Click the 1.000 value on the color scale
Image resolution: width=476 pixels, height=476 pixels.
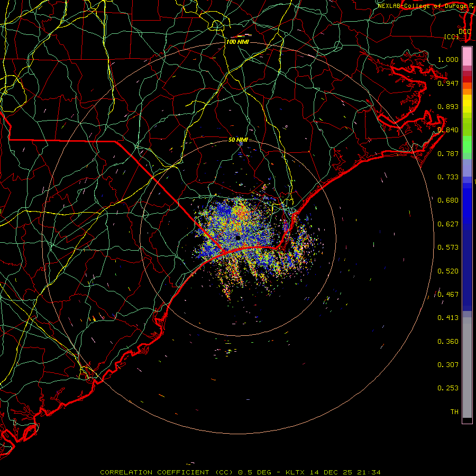point(448,59)
